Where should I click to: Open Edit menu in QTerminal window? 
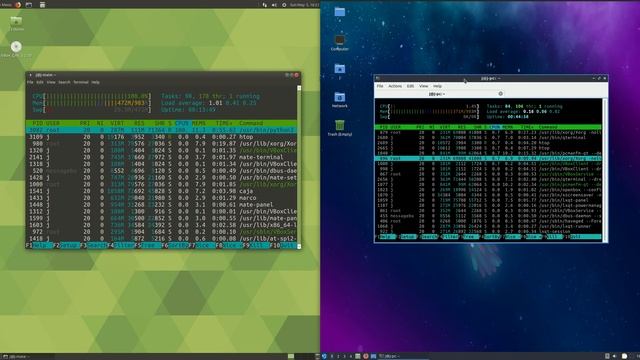pyautogui.click(x=410, y=86)
